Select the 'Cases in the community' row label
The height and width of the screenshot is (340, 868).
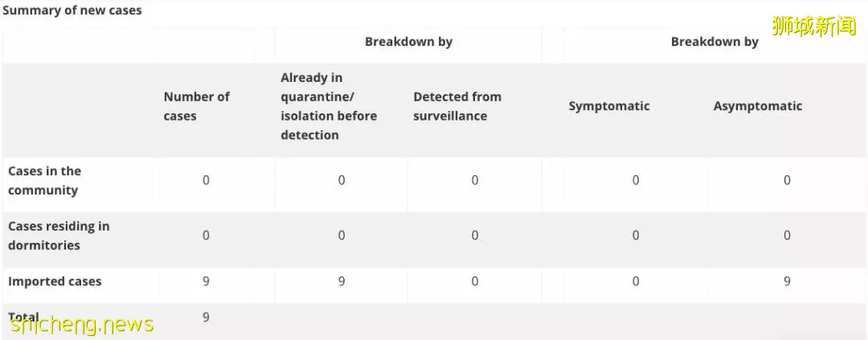[44, 181]
